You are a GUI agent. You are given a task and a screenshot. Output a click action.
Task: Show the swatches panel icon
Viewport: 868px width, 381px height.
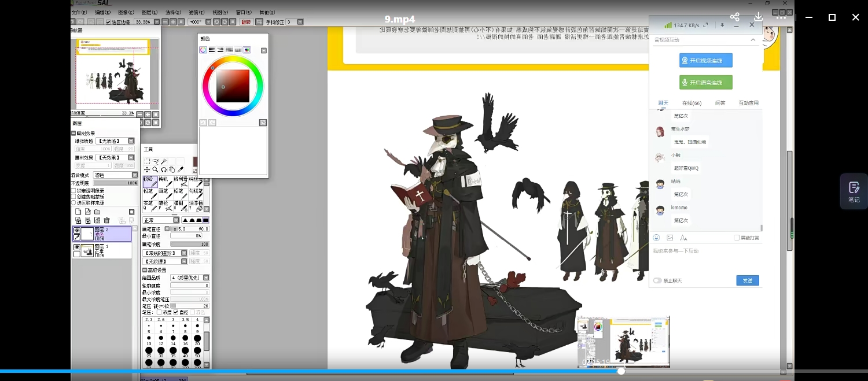[238, 50]
